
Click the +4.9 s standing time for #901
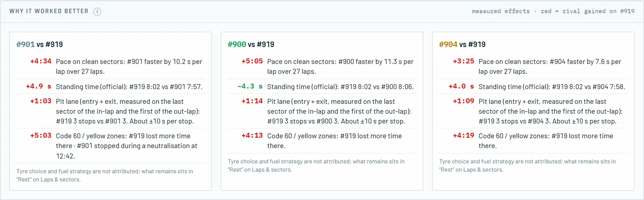(39, 86)
